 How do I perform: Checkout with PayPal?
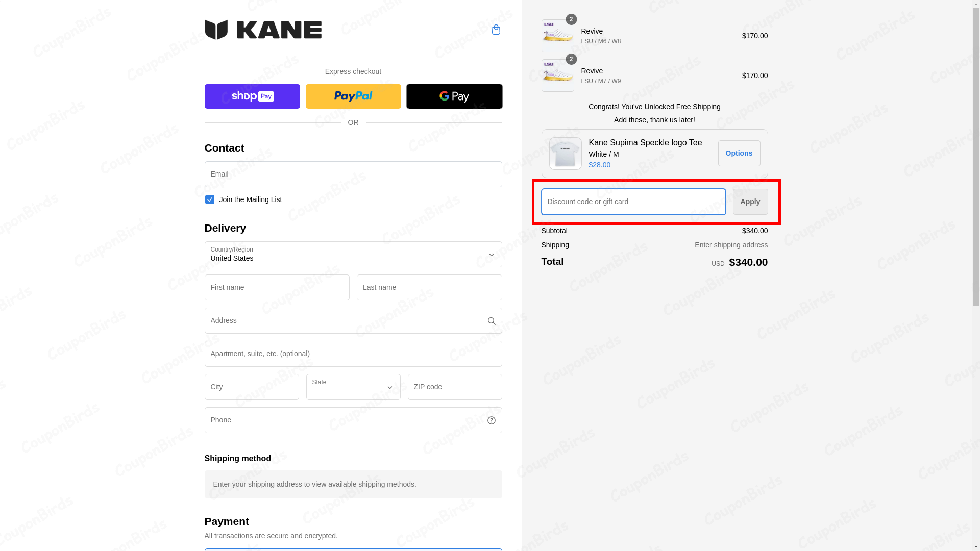pos(353,96)
